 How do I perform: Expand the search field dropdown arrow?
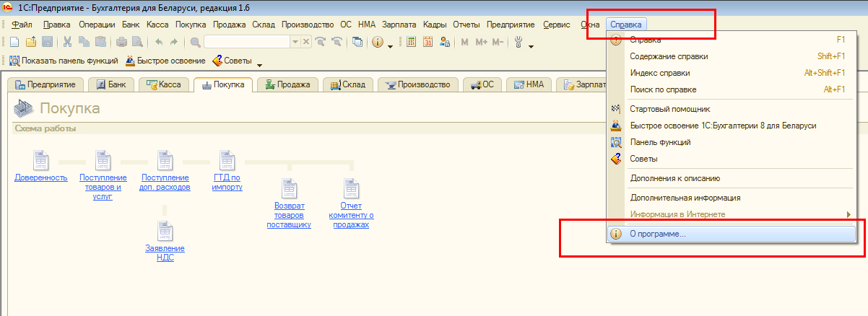295,43
